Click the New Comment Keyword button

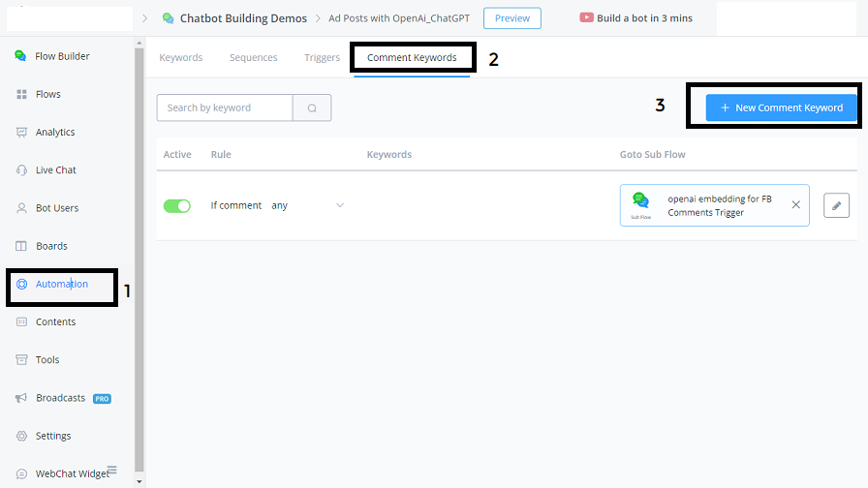coord(781,107)
